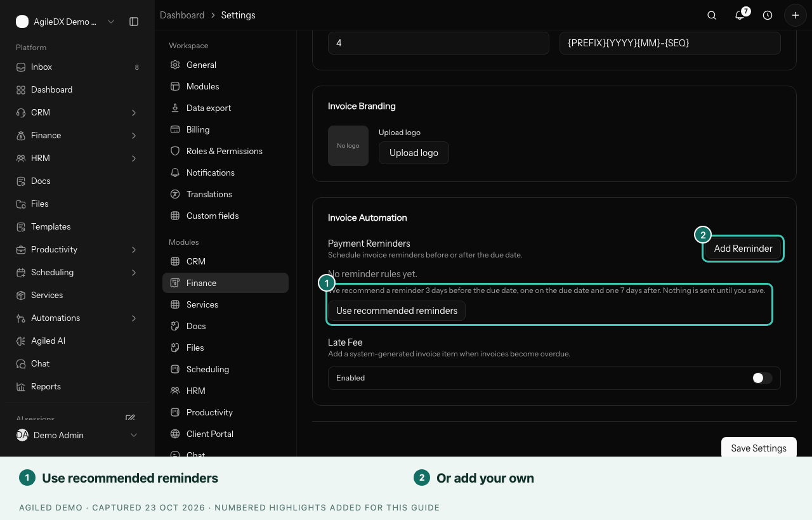Viewport: 812px width, 520px height.
Task: Click the plus quick-create icon
Action: tap(796, 15)
